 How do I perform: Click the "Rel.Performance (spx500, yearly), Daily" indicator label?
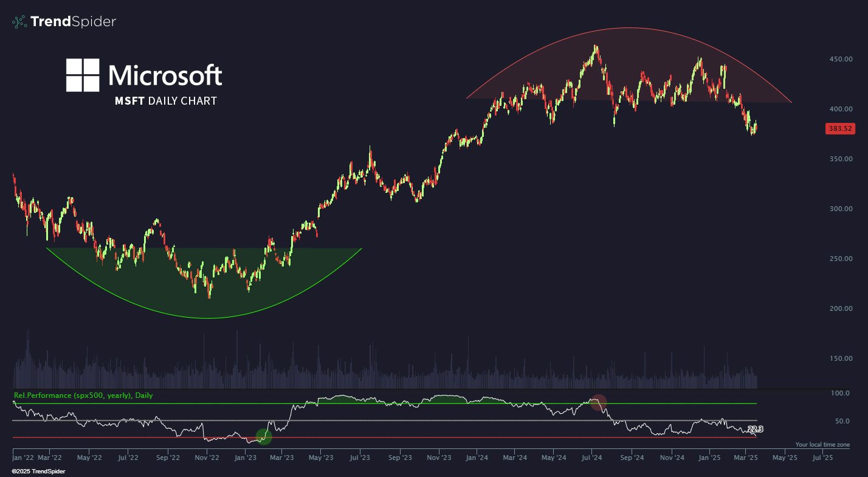coord(83,395)
